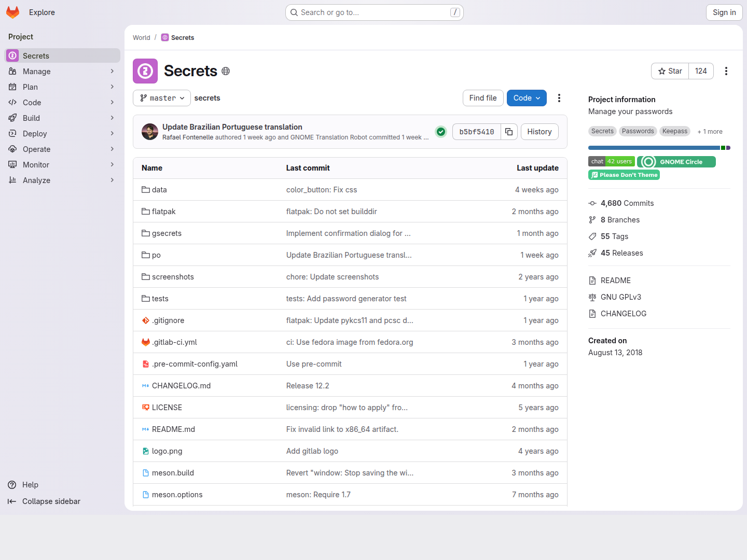Click the green pipeline passed status icon
Screen dimensions: 747x560
point(441,132)
